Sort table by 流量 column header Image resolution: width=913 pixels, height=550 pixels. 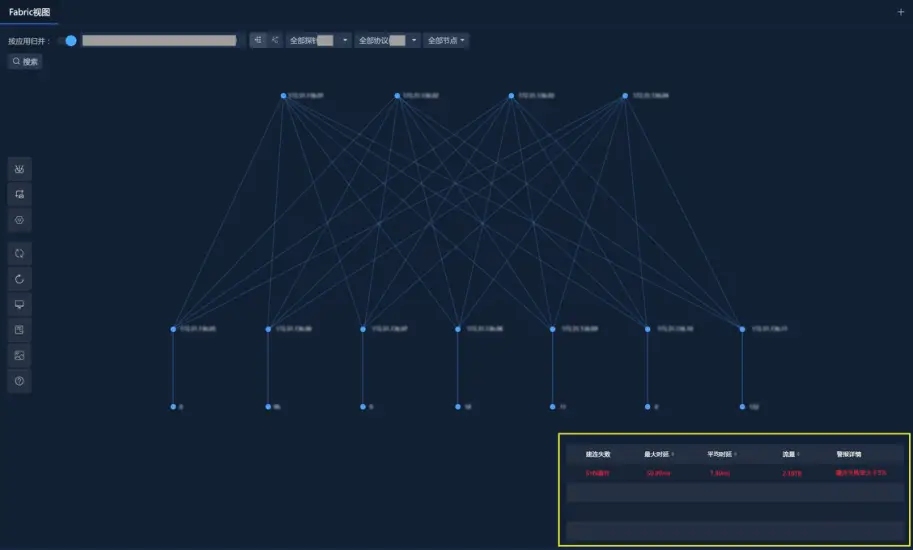[x=790, y=454]
